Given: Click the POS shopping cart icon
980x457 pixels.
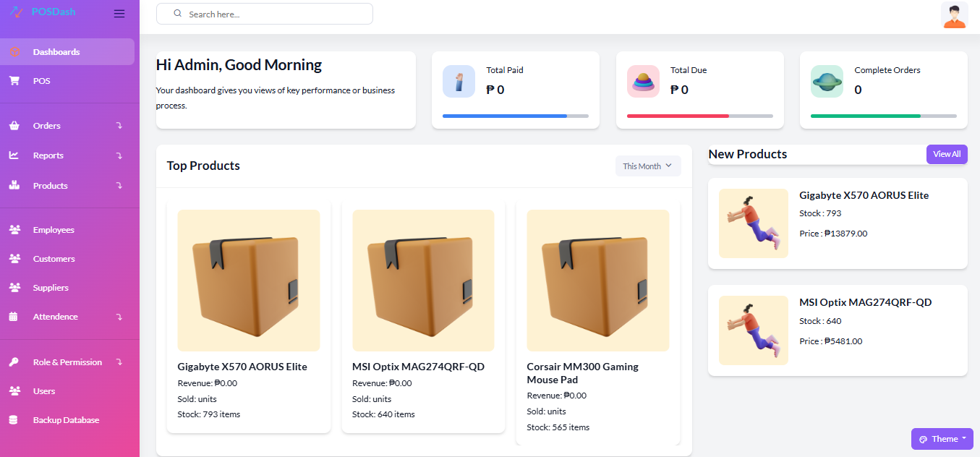Looking at the screenshot, I should (x=15, y=80).
